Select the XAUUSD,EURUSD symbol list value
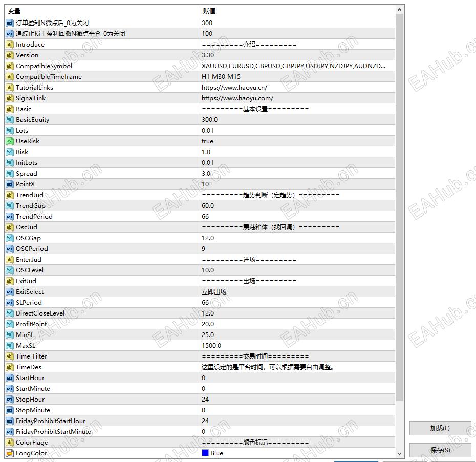 point(294,66)
